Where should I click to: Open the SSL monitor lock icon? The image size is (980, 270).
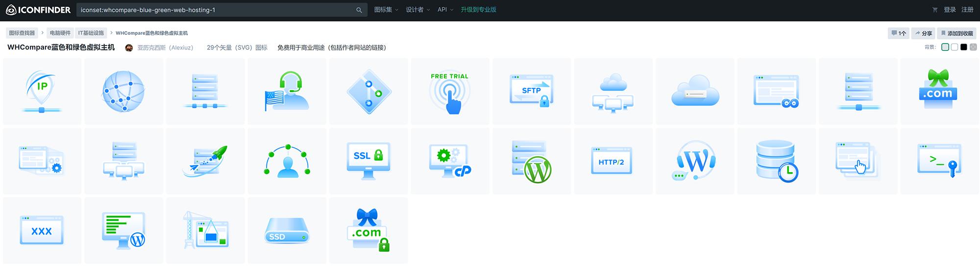coord(368,161)
